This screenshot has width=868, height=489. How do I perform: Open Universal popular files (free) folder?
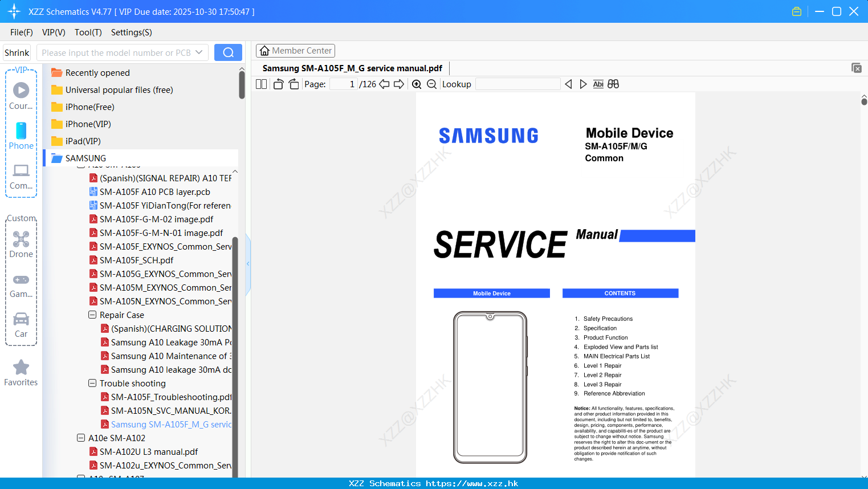[x=119, y=89]
